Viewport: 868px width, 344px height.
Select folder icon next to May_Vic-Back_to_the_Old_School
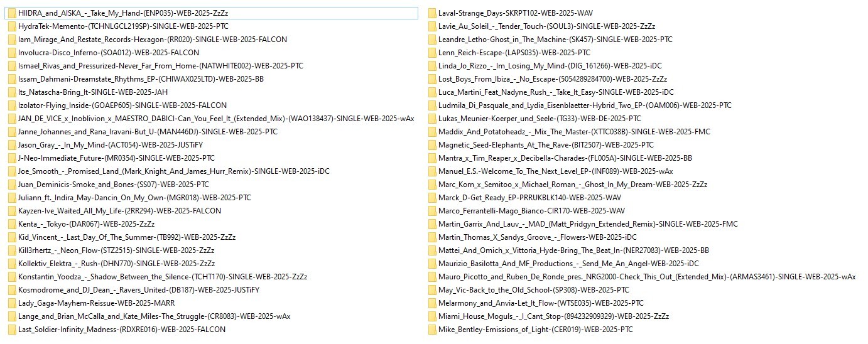click(432, 290)
